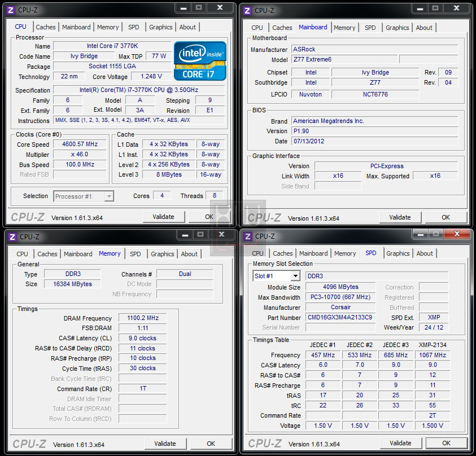
Task: Click CPU-Z icon in SPD window title bar
Action: click(x=248, y=236)
